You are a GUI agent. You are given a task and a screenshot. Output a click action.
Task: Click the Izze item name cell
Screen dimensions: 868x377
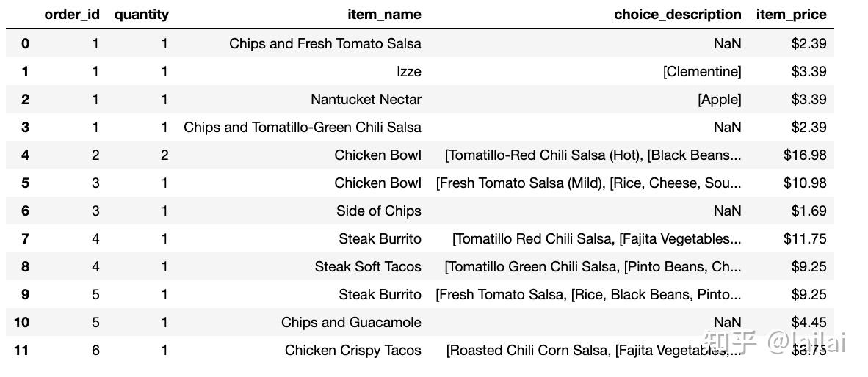(x=408, y=71)
